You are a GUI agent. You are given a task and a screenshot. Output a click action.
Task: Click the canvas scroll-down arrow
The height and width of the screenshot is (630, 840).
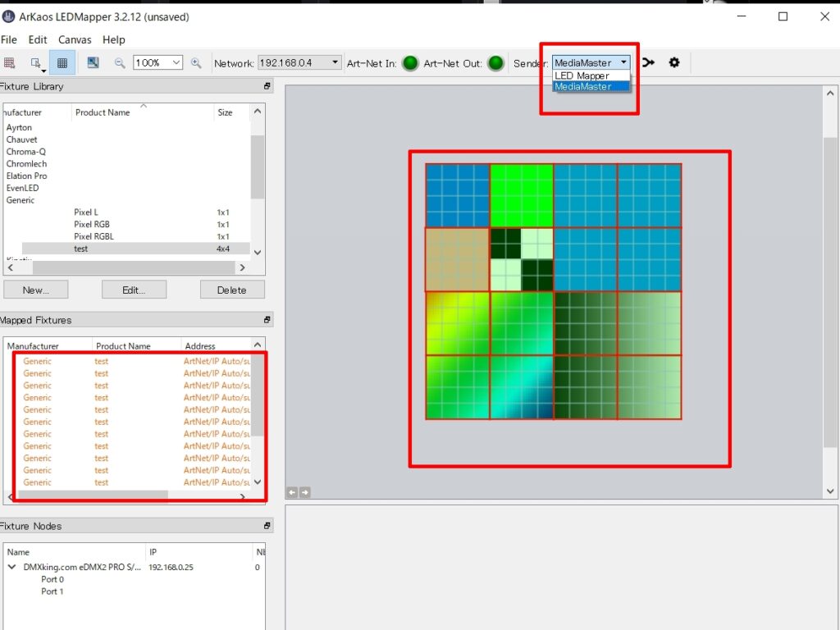click(x=830, y=491)
